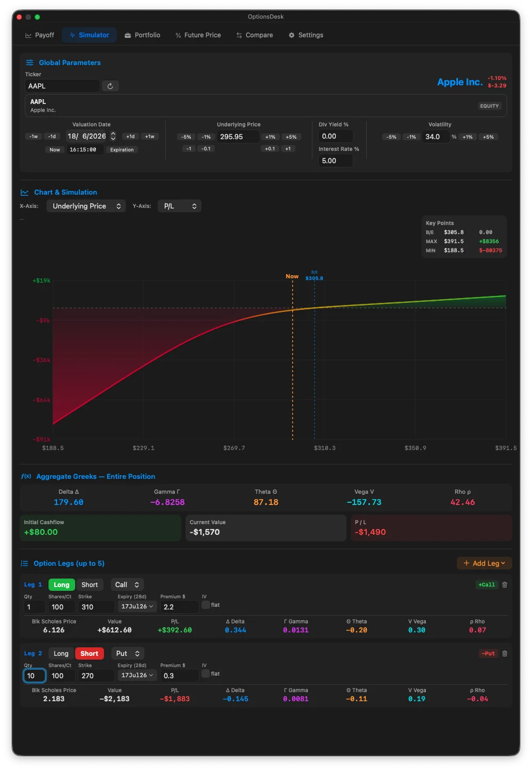This screenshot has width=532, height=770.
Task: Click the Interest Rate input field
Action: [x=336, y=161]
